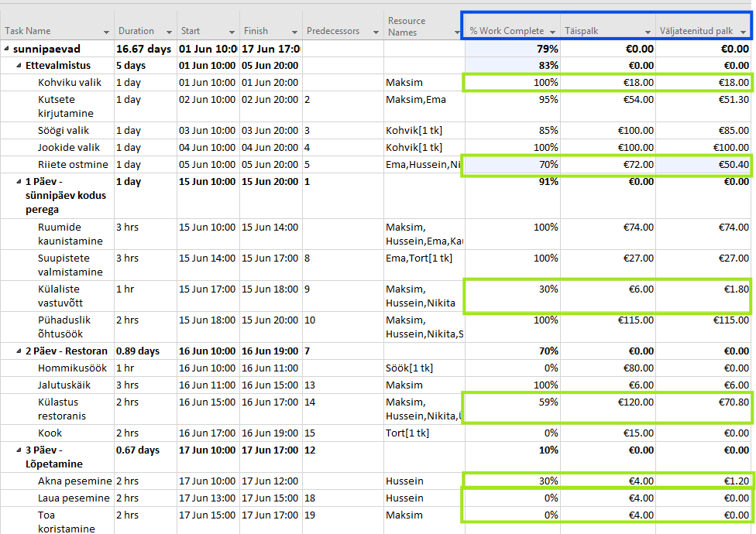This screenshot has height=534, width=756.
Task: Collapse the 3 Päev - Lõpetamine group
Action: pyautogui.click(x=19, y=450)
